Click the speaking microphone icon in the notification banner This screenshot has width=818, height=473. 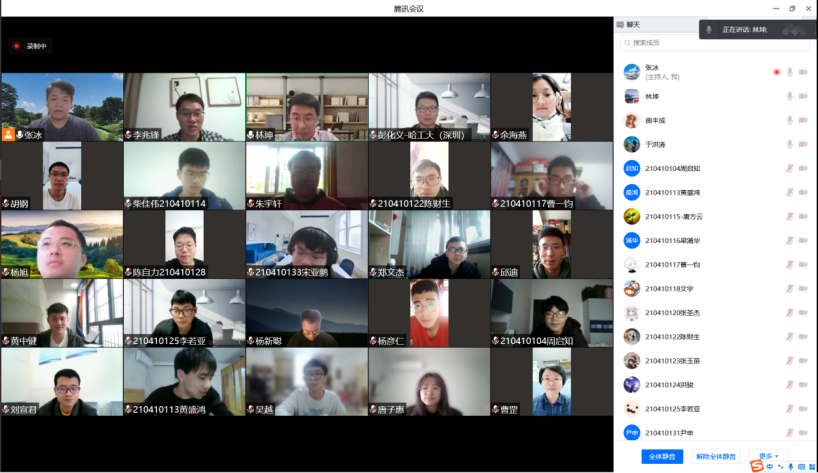tap(709, 30)
